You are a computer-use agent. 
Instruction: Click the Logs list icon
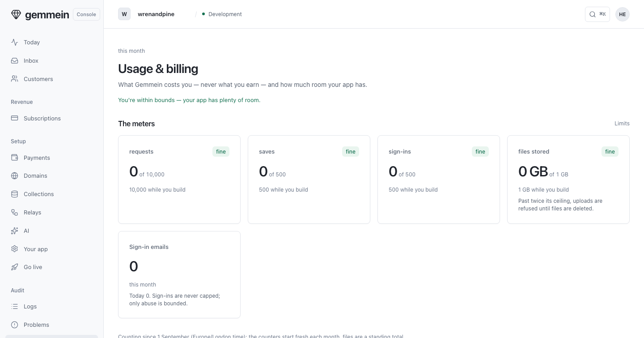(x=15, y=306)
